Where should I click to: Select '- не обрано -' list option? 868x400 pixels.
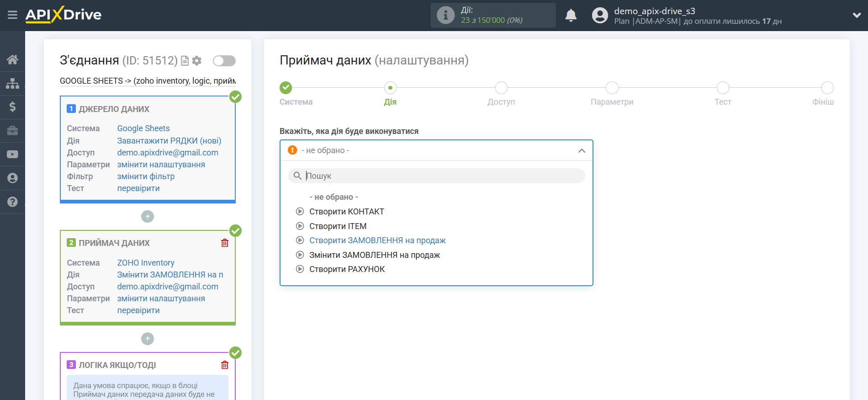tap(334, 197)
